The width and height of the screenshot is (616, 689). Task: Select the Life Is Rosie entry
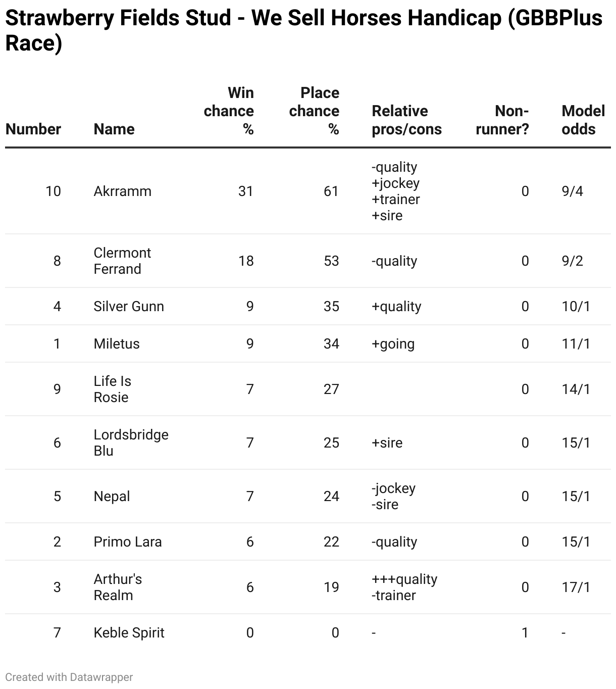point(113,389)
